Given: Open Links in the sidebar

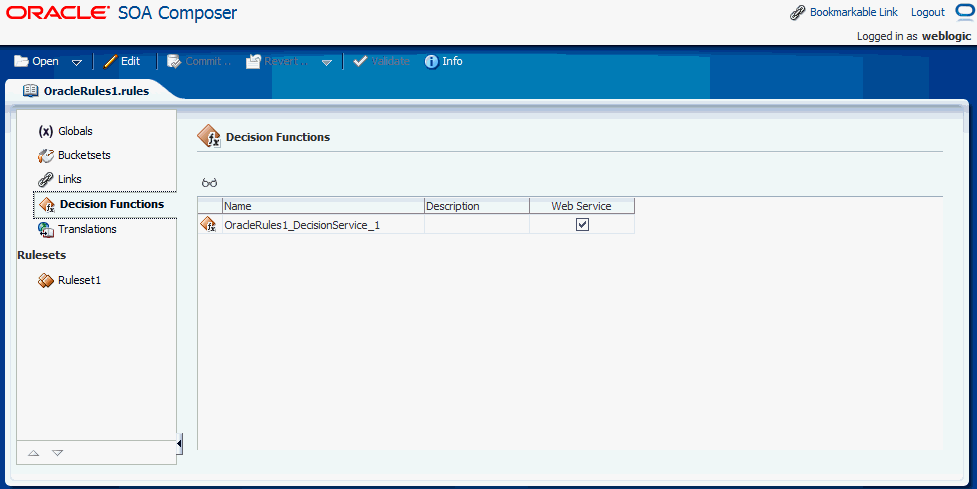Looking at the screenshot, I should pos(70,179).
